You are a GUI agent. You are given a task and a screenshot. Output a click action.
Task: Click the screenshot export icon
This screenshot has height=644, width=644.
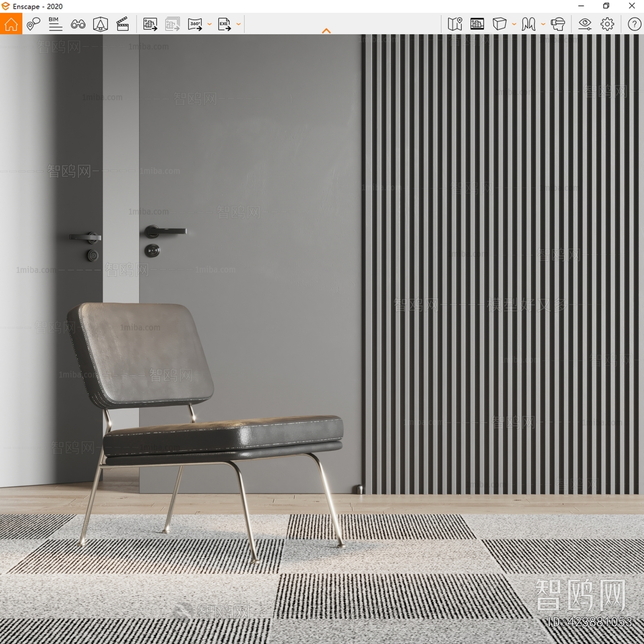tap(150, 24)
